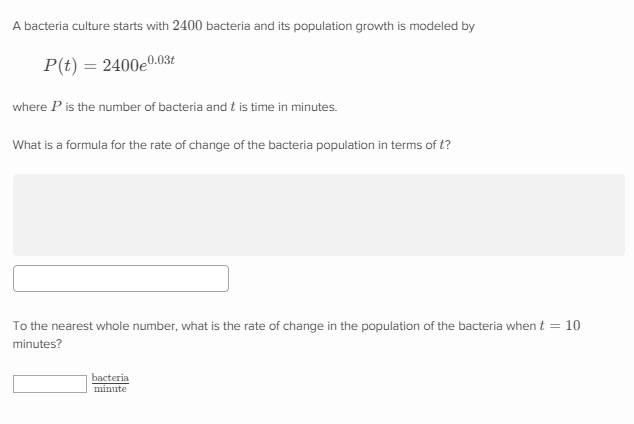Click the P(t) left side of the equation
Image resolution: width=634 pixels, height=424 pixels.
pos(63,66)
